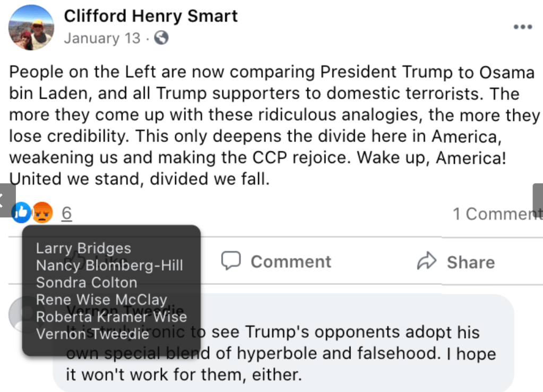Select Larry Bridges in reactions tooltip
543x392 pixels.
[x=83, y=248]
